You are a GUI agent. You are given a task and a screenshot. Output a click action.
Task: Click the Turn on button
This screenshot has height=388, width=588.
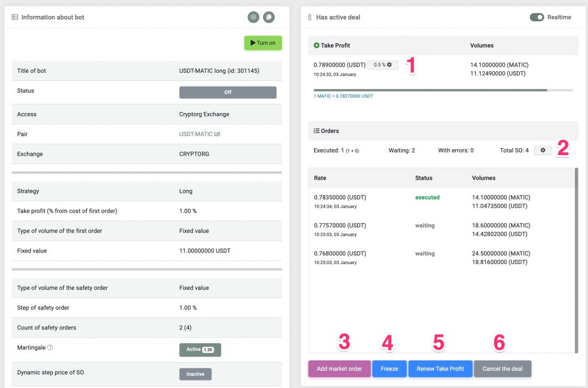pos(263,42)
